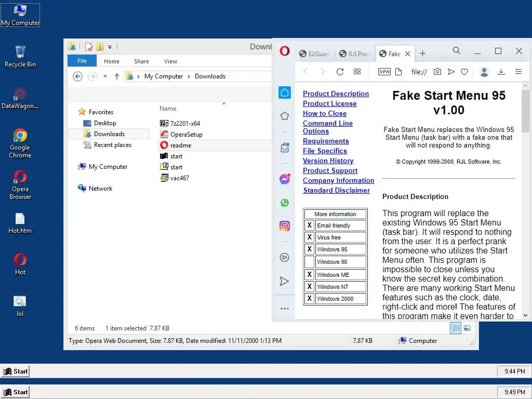The height and width of the screenshot is (399, 532).
Task: Expand My Computer breadcrumb arrow in address bar
Action: [189, 76]
